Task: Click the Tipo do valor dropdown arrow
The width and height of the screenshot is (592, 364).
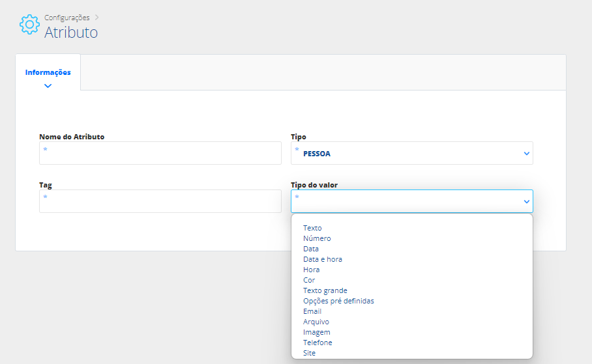Action: 526,202
